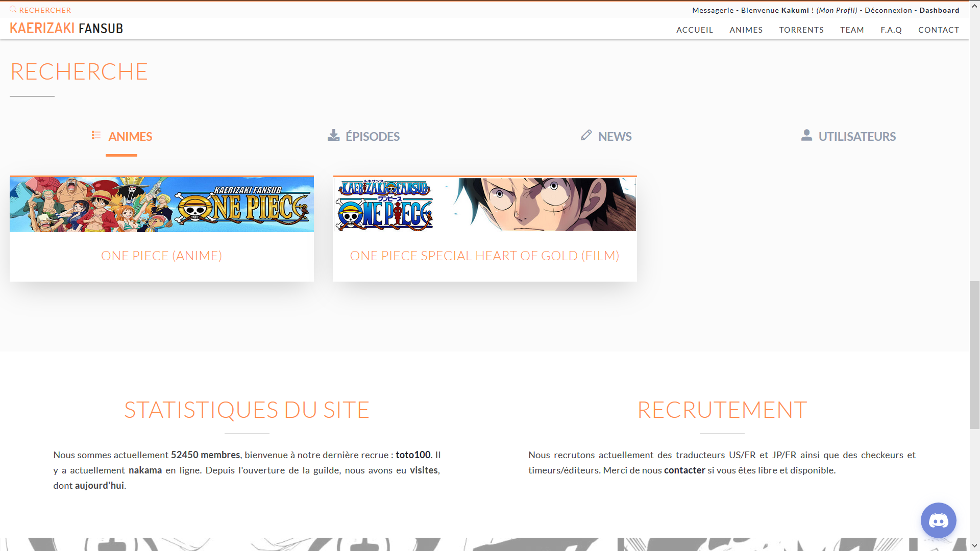The image size is (980, 551).
Task: Open Mon Profil link
Action: tap(837, 10)
